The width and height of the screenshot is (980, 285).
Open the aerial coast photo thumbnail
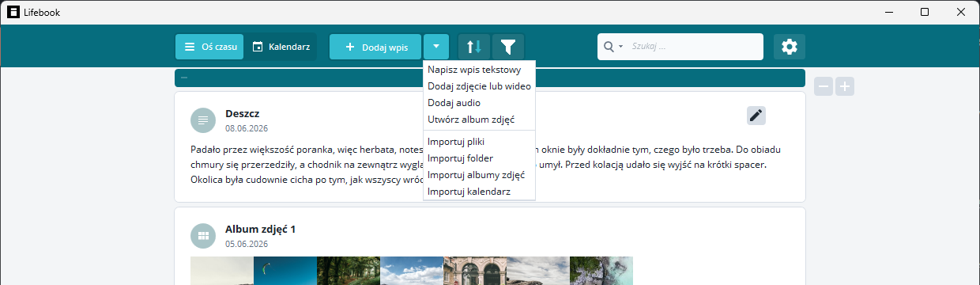[x=601, y=270]
